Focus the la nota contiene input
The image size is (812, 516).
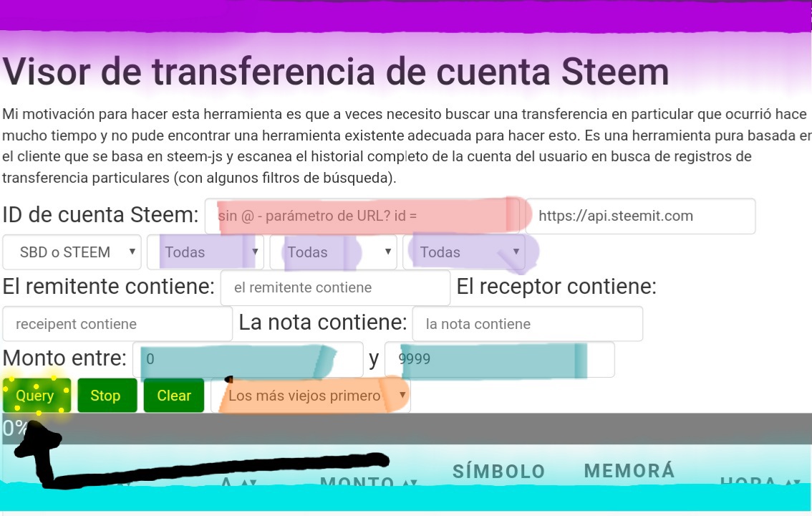(x=528, y=324)
